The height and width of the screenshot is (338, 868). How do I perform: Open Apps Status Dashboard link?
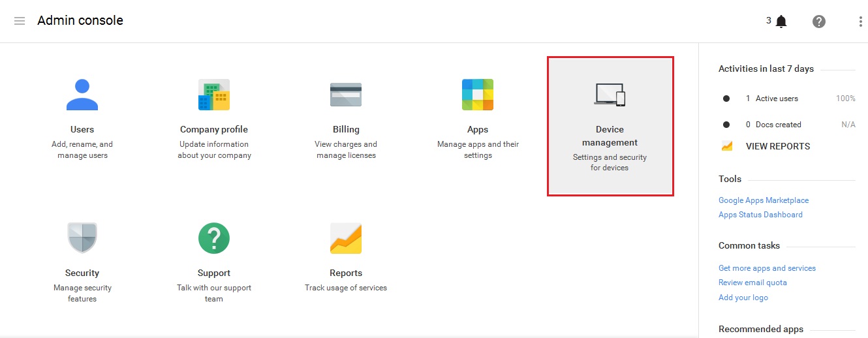(x=760, y=215)
